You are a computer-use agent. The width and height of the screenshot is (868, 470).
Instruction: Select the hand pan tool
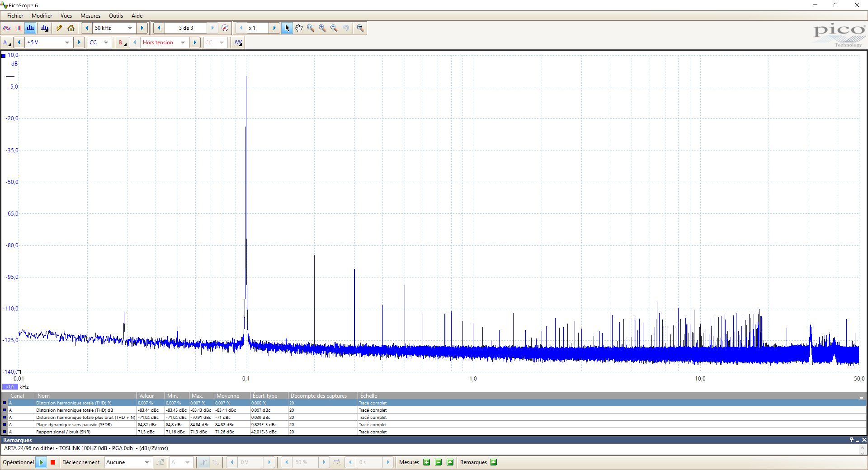tap(299, 28)
